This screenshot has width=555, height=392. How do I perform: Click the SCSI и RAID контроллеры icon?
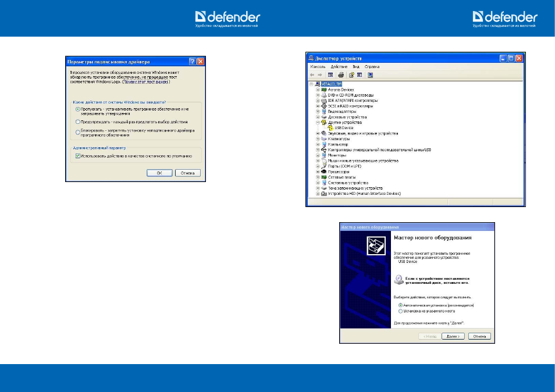point(323,106)
